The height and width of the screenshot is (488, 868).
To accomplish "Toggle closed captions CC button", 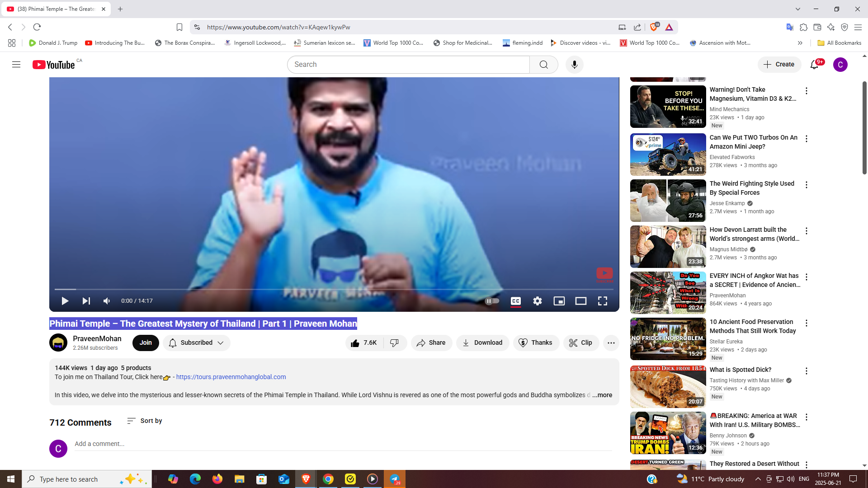I will (515, 301).
